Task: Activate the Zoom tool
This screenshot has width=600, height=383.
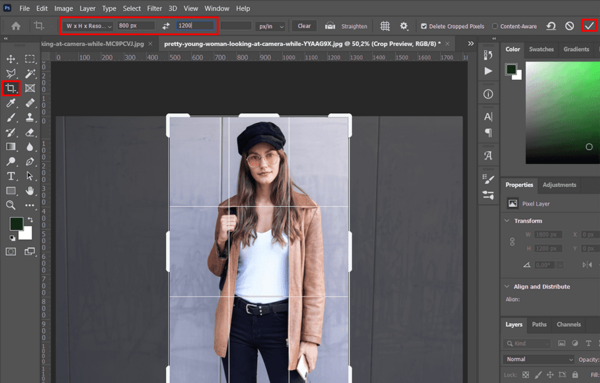Action: click(11, 205)
